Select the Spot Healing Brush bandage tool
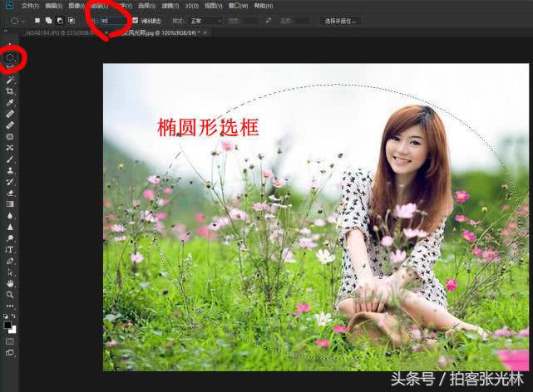The height and width of the screenshot is (392, 533). [x=10, y=114]
